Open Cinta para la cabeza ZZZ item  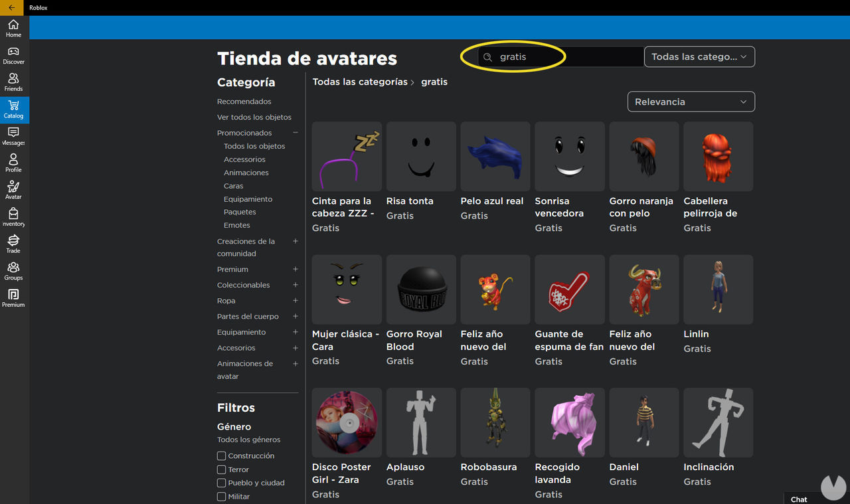click(x=347, y=177)
